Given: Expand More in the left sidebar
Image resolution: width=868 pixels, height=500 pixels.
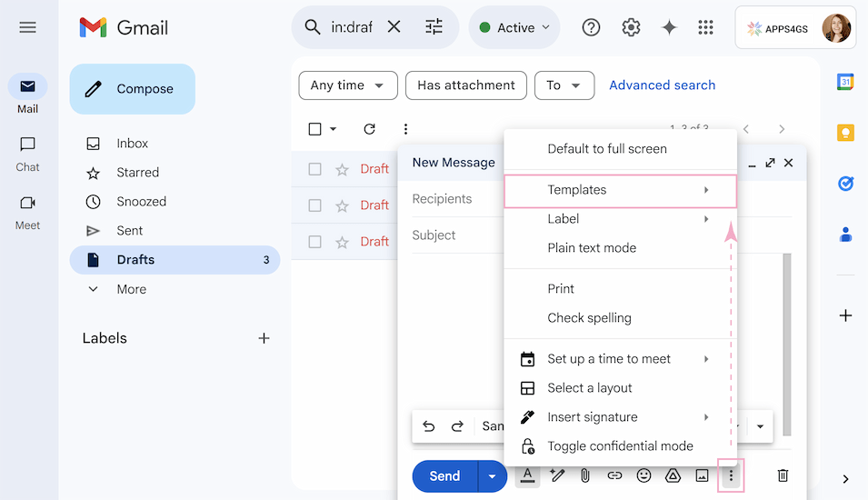Looking at the screenshot, I should pyautogui.click(x=131, y=289).
